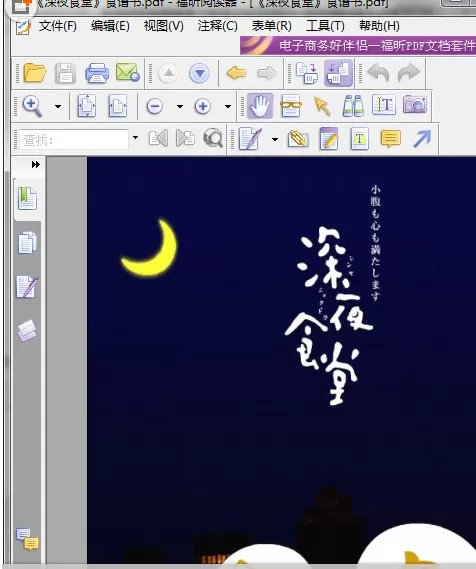Select the typewriter T tool
The width and height of the screenshot is (476, 569).
click(x=360, y=138)
